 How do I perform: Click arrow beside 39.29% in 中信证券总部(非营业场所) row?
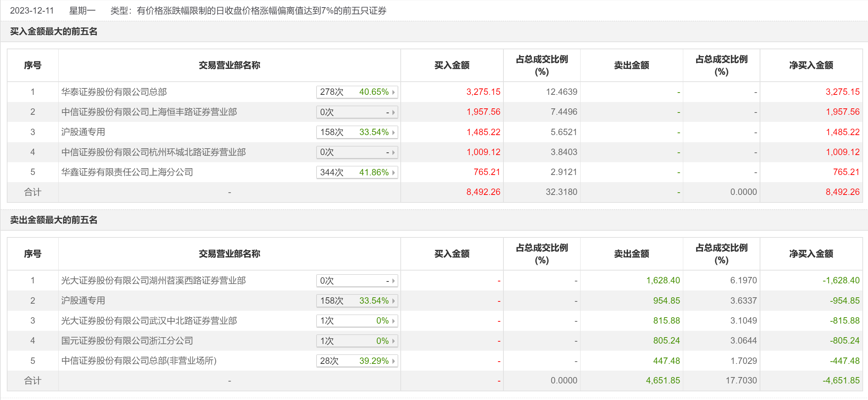pyautogui.click(x=394, y=361)
